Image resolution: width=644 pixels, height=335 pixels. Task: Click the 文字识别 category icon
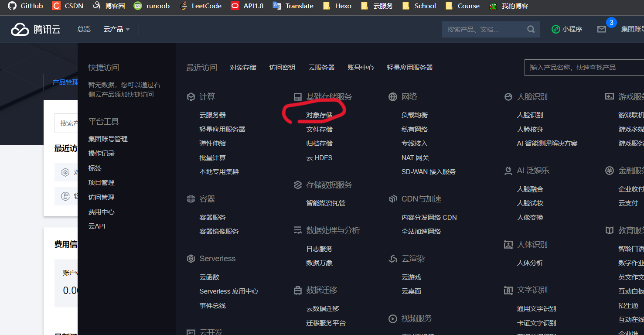pos(508,290)
